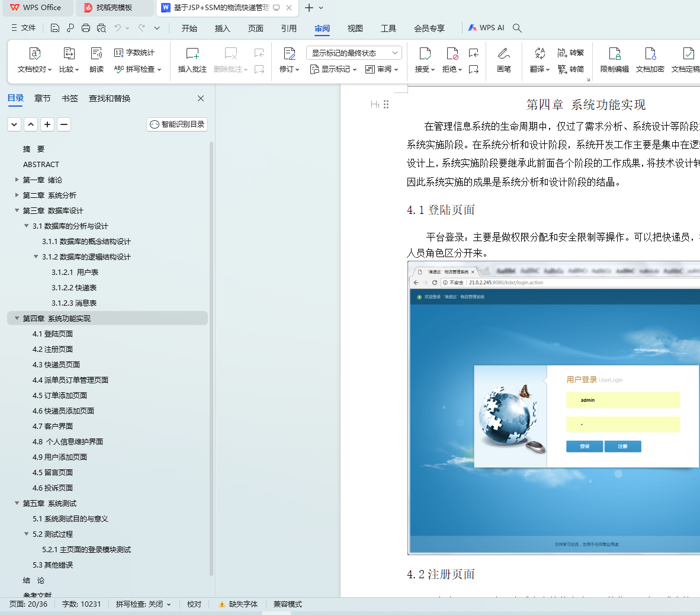This screenshot has height=615, width=700.
Task: Click the print icon in quick toolbar
Action: pos(86,28)
